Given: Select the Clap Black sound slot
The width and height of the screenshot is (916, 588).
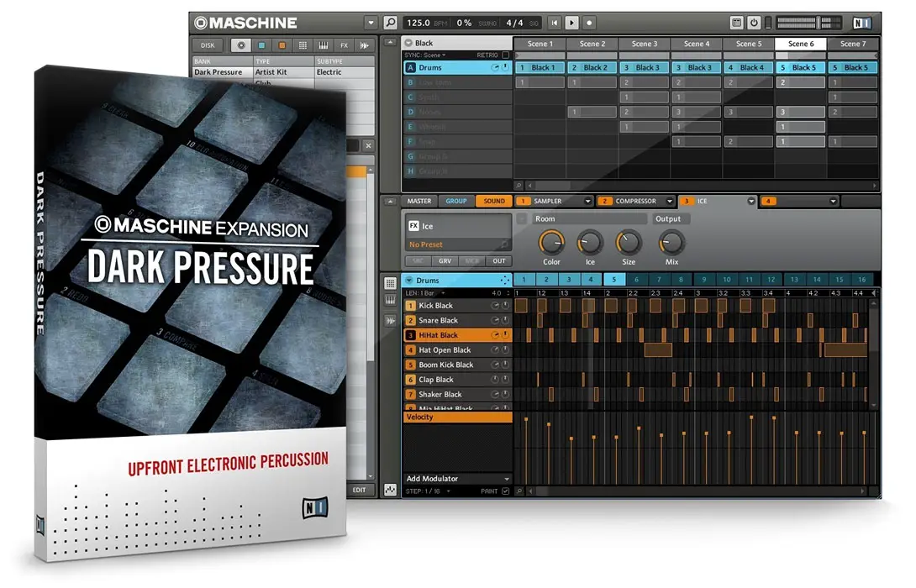Looking at the screenshot, I should pos(457,380).
